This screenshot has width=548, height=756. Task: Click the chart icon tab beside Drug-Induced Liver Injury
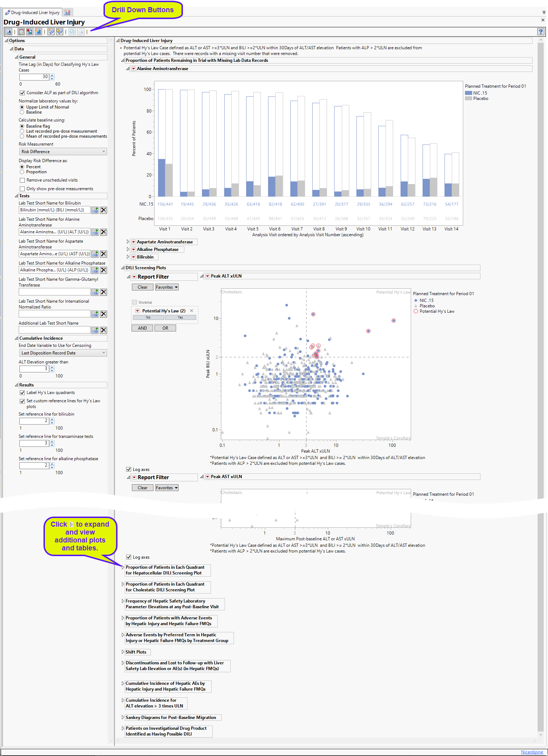pyautogui.click(x=67, y=12)
